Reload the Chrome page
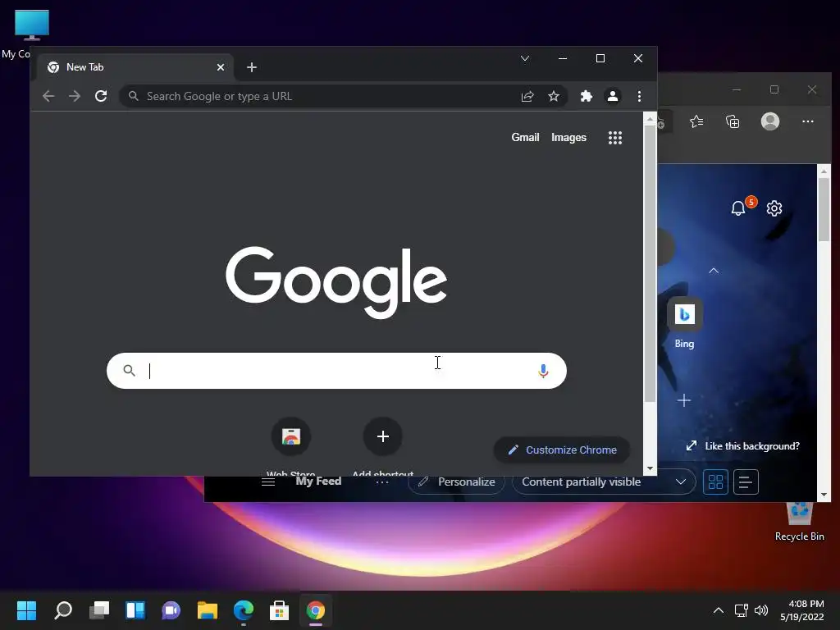 point(101,97)
